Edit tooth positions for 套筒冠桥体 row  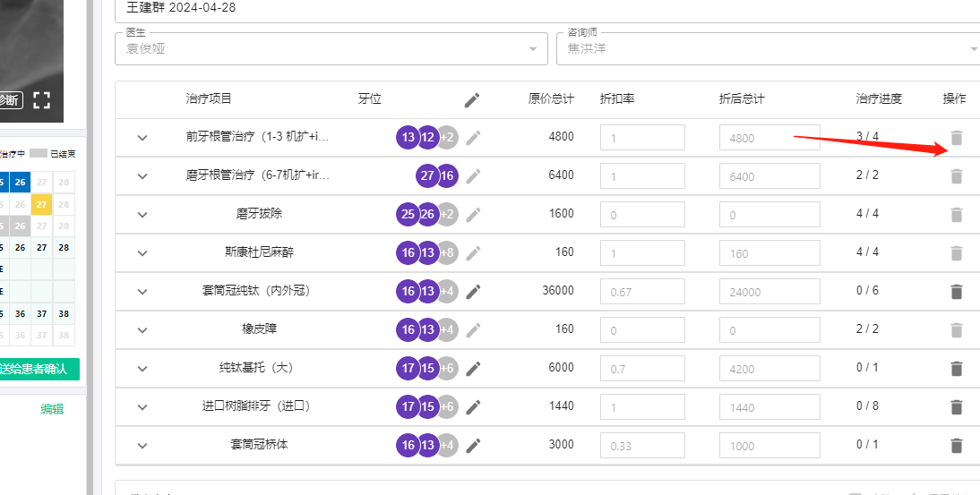pos(473,445)
